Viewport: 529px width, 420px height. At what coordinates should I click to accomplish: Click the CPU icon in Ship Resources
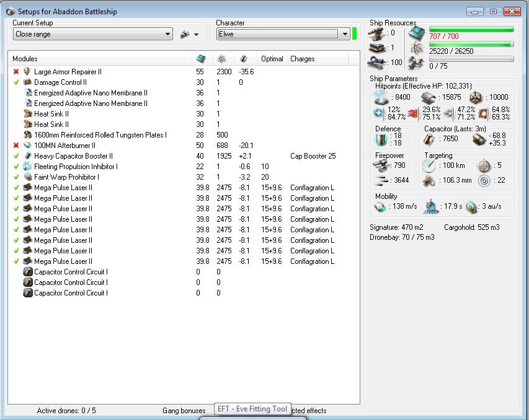tap(417, 33)
